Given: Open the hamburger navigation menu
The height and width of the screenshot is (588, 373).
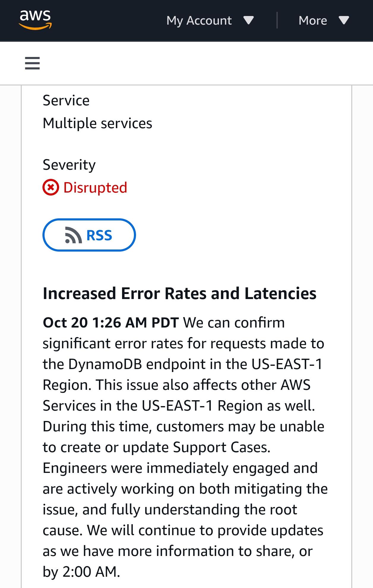Looking at the screenshot, I should 32,63.
